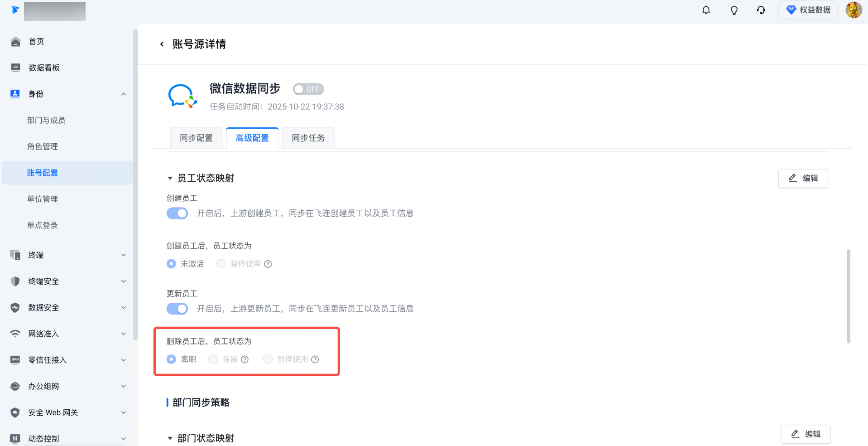The height and width of the screenshot is (446, 868).
Task: Click the 安全 Web 网关 icon
Action: tap(15, 412)
